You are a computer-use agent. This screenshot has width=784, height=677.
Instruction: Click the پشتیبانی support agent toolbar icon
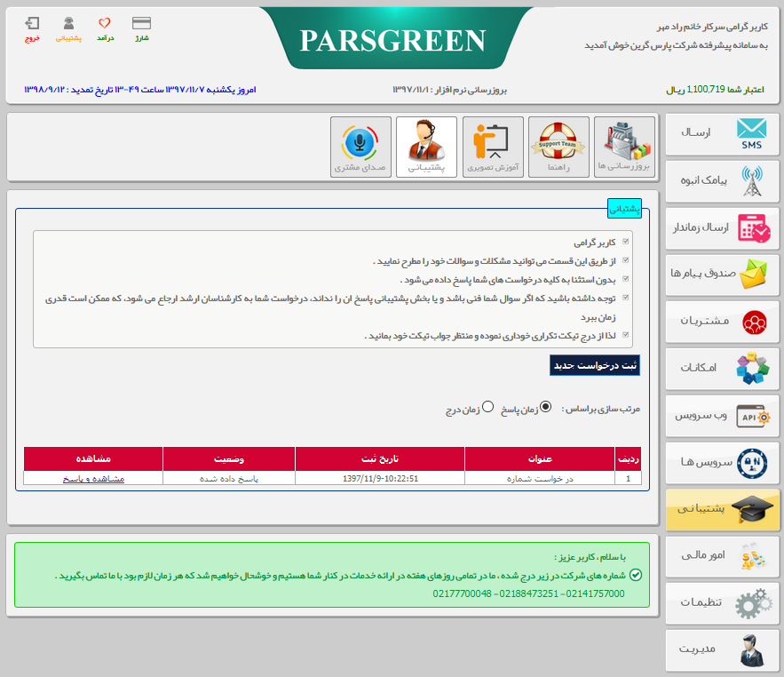[426, 146]
